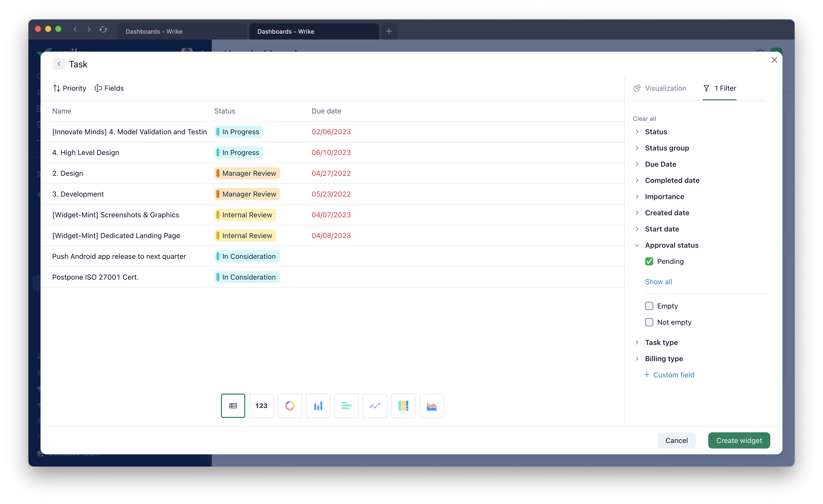Enable the Not empty checkbox
This screenshot has width=823, height=504.
tap(649, 322)
